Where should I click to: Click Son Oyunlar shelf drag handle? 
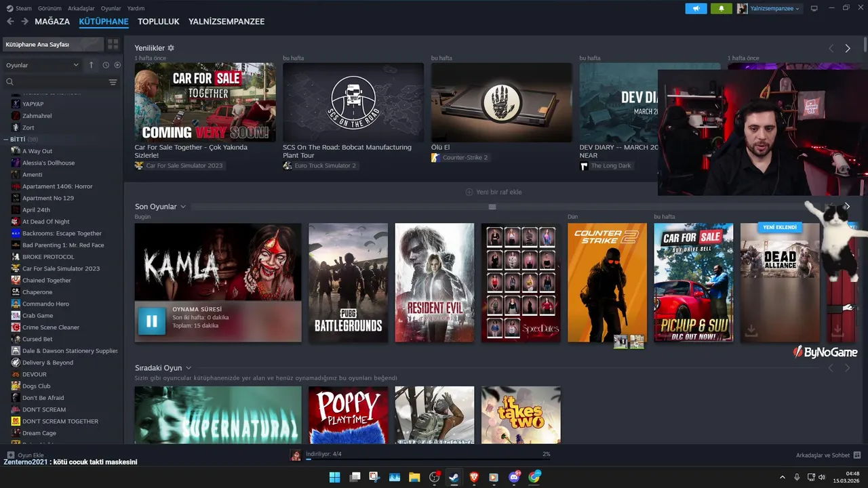(492, 207)
